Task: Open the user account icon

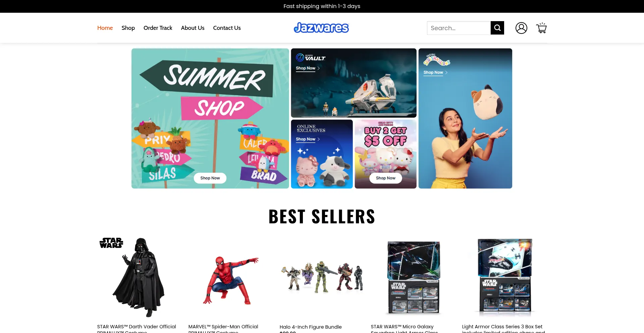Action: [x=521, y=28]
